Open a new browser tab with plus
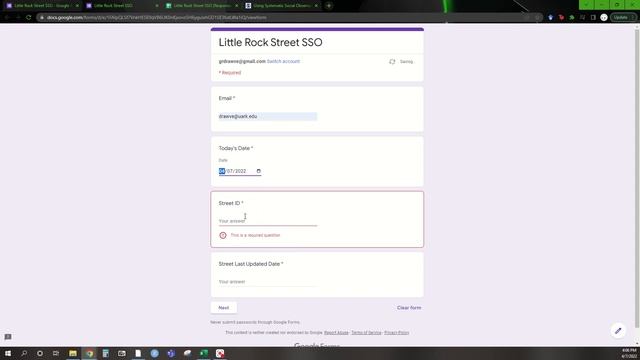 [x=329, y=6]
